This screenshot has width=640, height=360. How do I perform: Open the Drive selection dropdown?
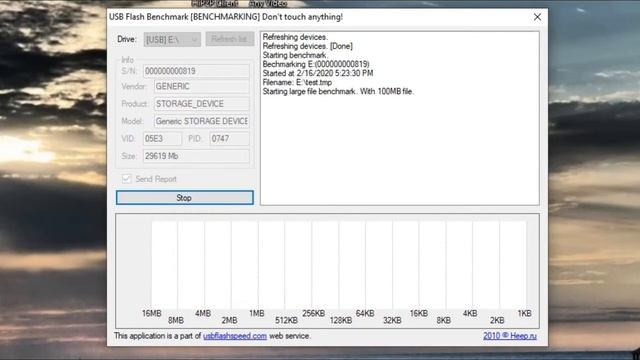pos(172,40)
